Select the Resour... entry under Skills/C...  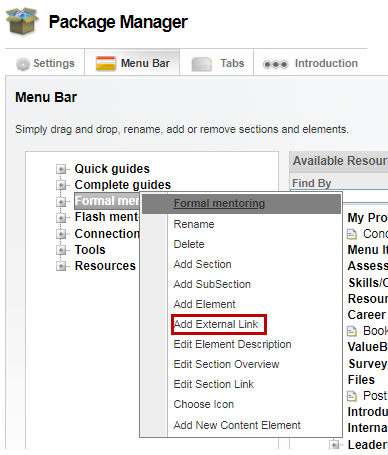pos(367,299)
